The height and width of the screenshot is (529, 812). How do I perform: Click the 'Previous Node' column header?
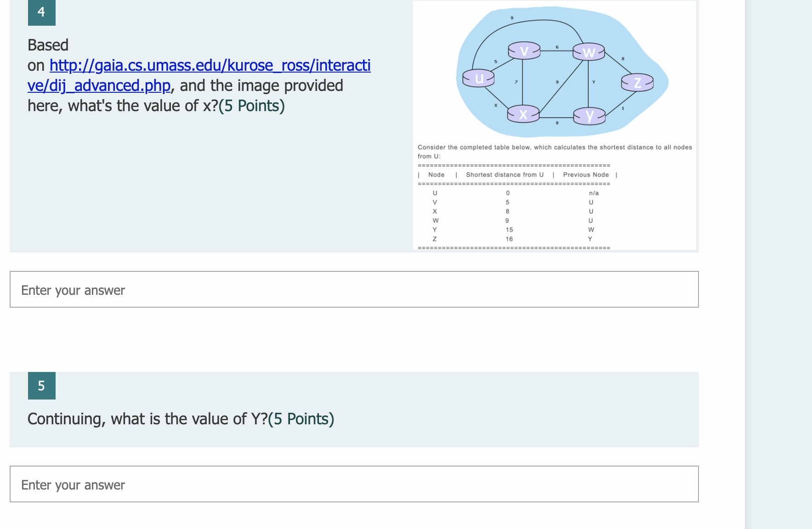coord(585,174)
